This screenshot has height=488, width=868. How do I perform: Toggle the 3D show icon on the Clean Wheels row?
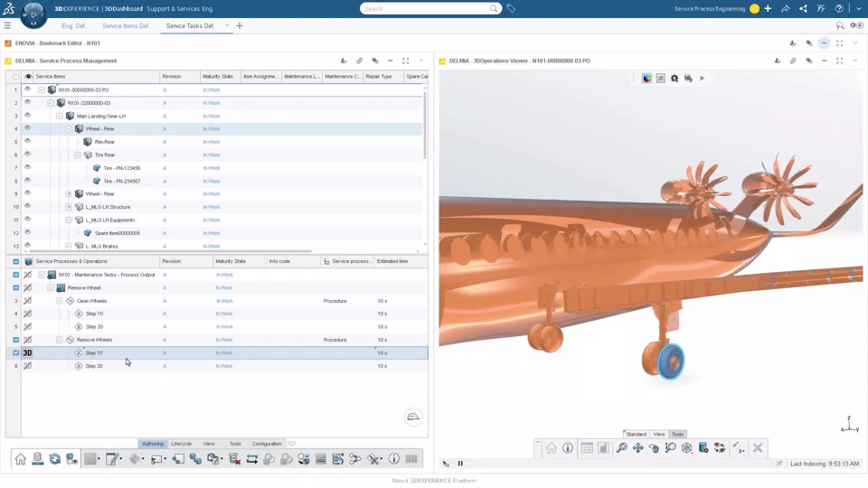tap(28, 300)
